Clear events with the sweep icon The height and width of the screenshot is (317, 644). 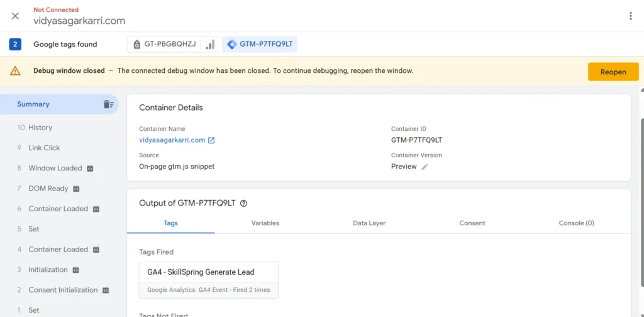pyautogui.click(x=108, y=104)
